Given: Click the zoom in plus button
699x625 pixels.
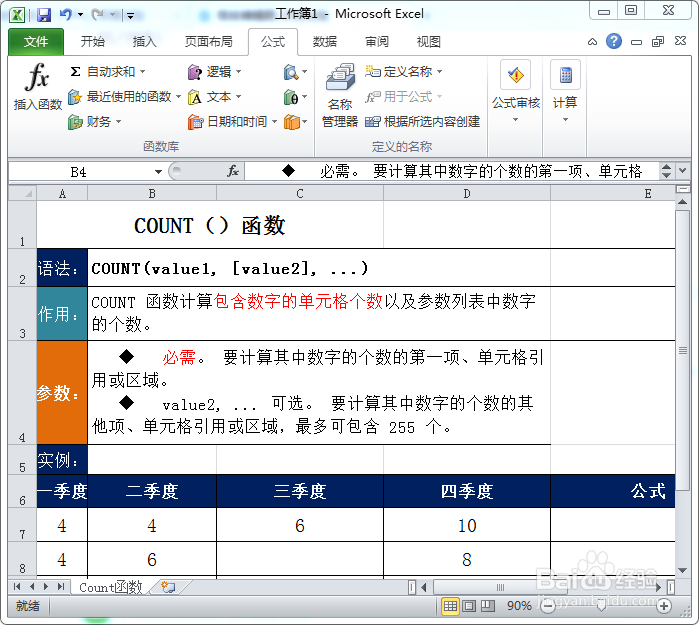Looking at the screenshot, I should (664, 606).
